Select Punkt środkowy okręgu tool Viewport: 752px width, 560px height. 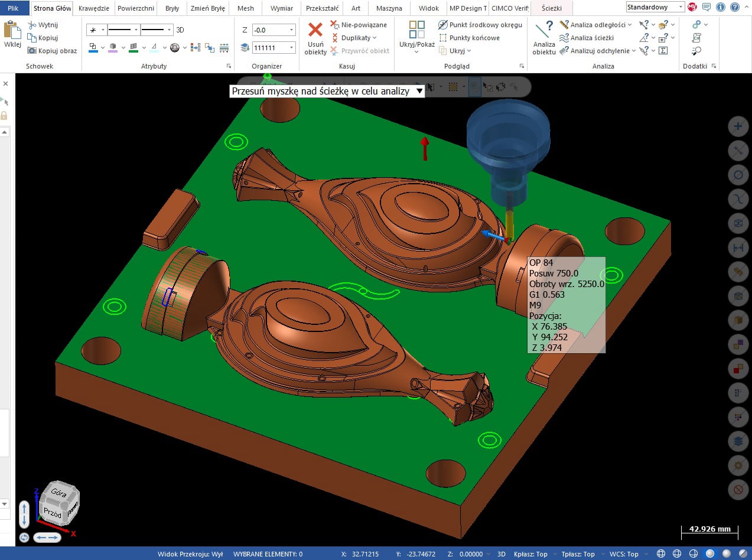point(443,25)
